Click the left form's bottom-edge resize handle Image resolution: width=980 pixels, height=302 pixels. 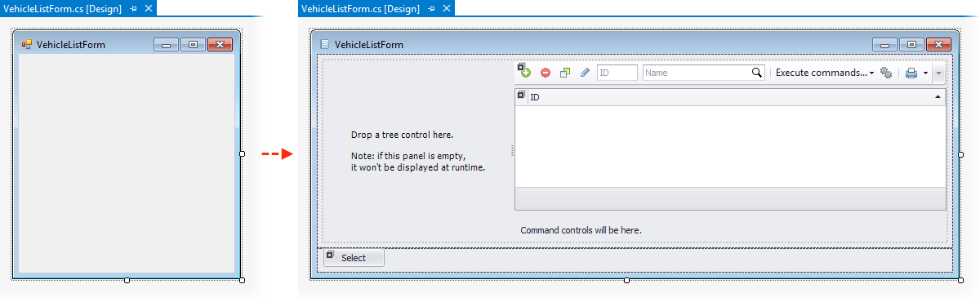127,280
